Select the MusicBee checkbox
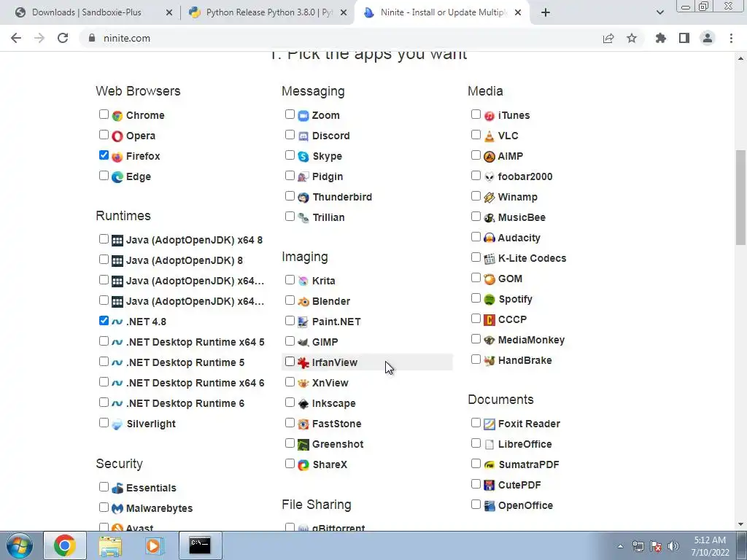This screenshot has height=560, width=747. [x=476, y=217]
